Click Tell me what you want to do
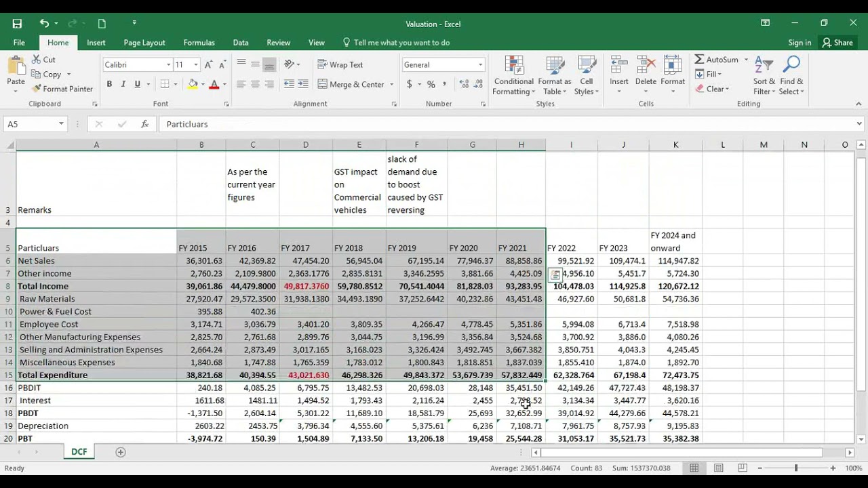 [x=396, y=42]
